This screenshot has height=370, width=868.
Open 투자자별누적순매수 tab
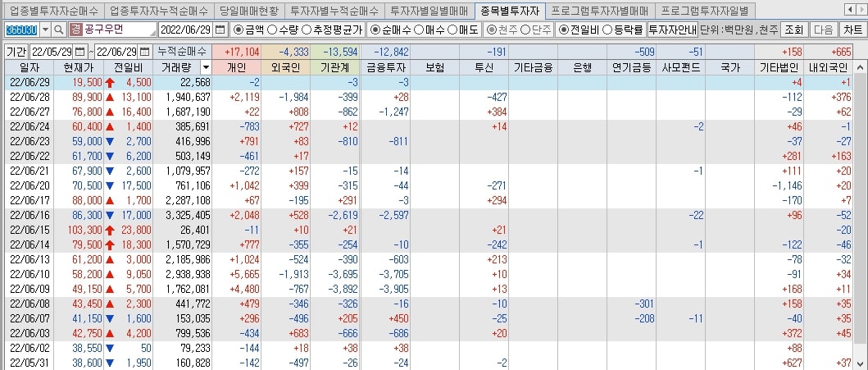(335, 11)
